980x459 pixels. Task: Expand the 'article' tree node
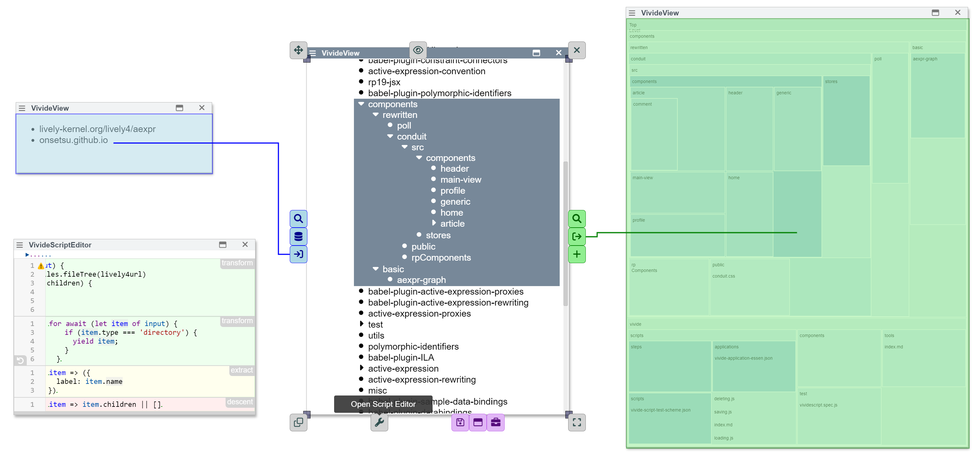[x=434, y=223]
